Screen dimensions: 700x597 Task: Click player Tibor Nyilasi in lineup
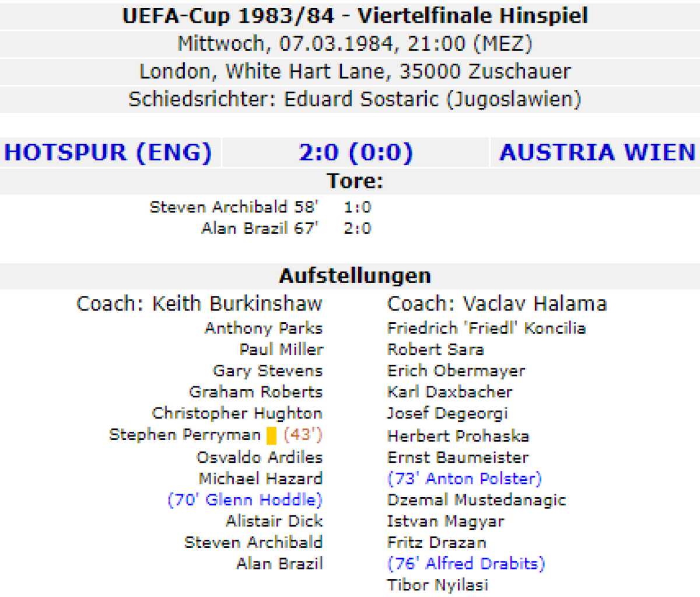(x=437, y=585)
